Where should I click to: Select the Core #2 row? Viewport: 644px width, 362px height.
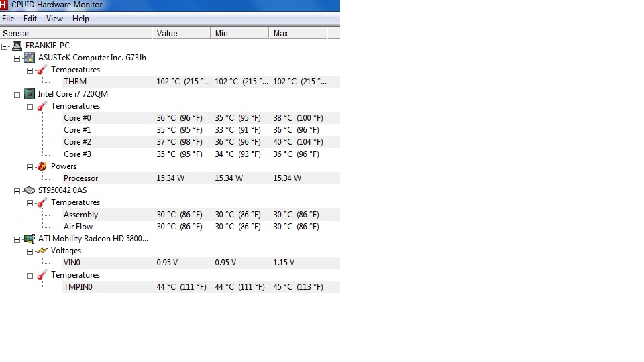[201, 142]
